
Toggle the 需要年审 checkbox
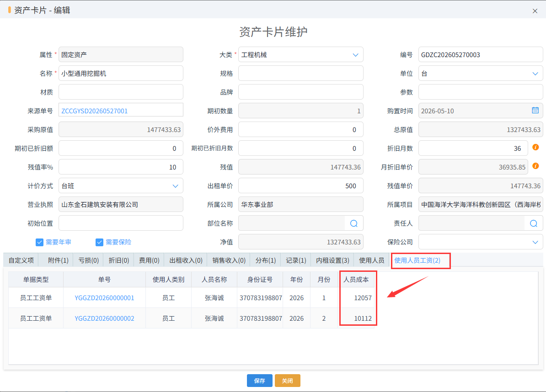39,242
